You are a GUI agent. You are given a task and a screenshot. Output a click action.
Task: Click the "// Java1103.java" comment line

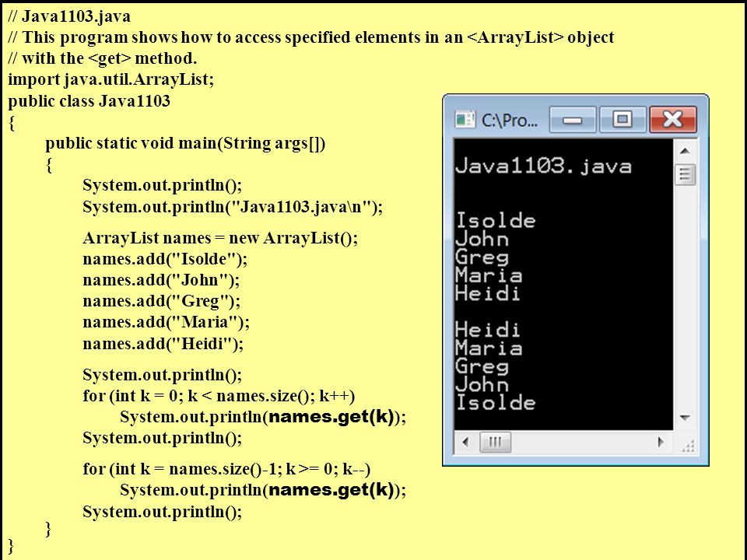click(69, 16)
